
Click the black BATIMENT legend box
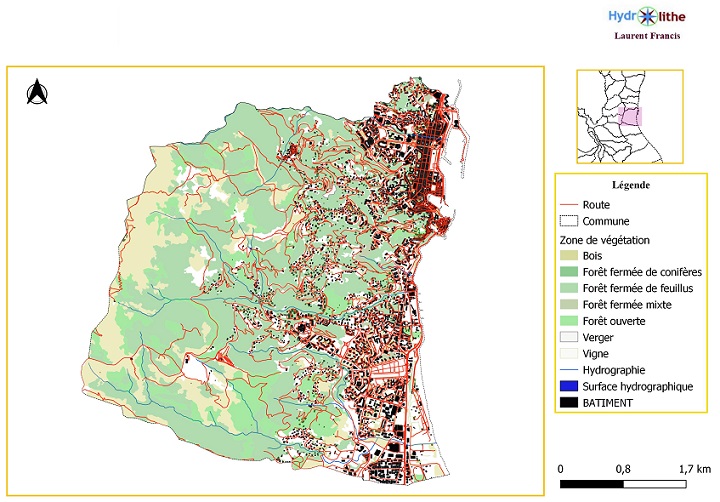click(x=569, y=402)
